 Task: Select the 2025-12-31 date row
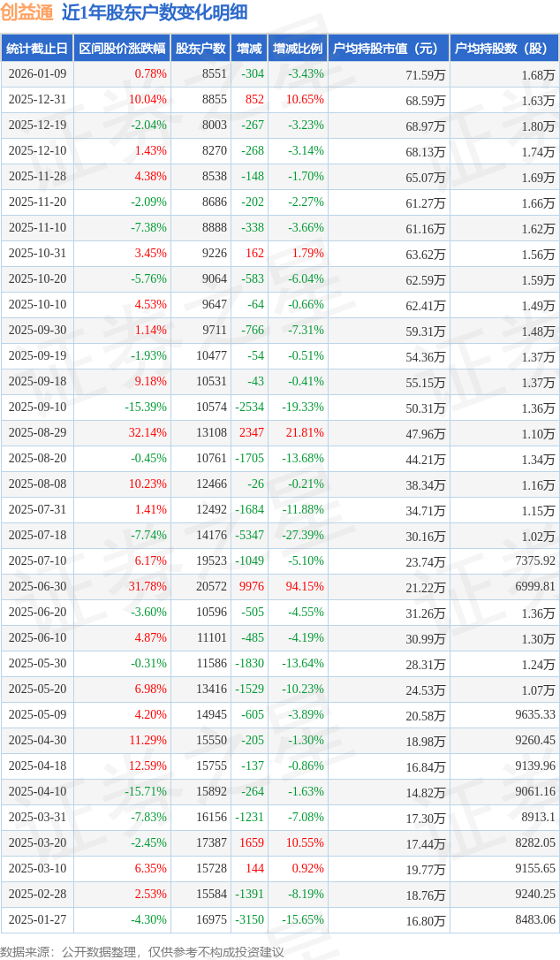click(x=36, y=100)
